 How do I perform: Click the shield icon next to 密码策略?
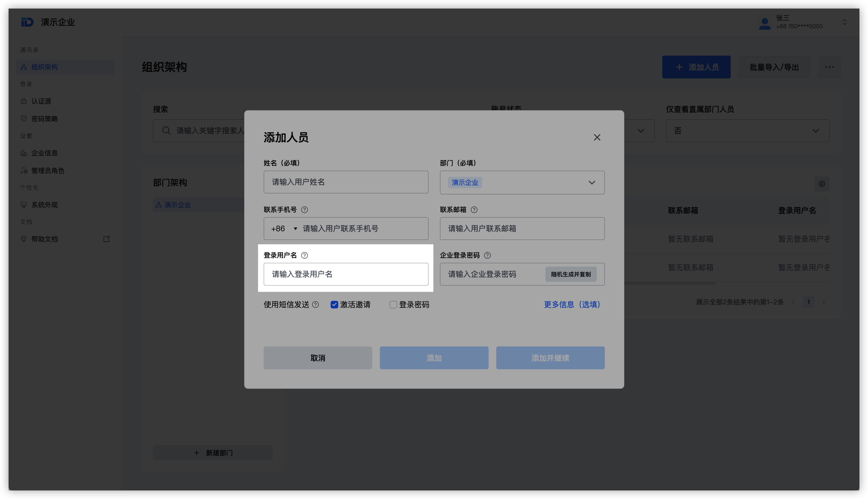pyautogui.click(x=24, y=119)
